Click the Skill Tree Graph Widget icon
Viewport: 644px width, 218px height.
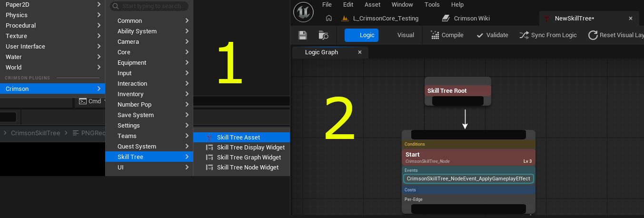click(x=209, y=158)
